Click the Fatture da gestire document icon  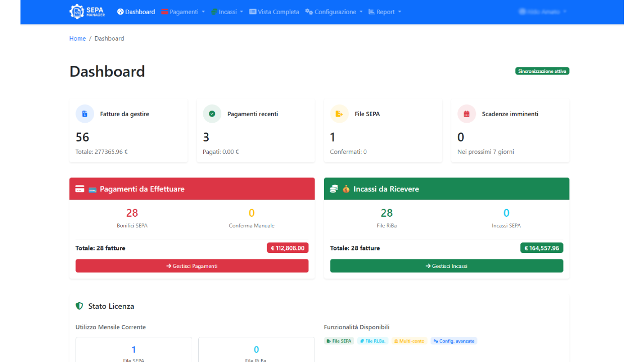85,114
